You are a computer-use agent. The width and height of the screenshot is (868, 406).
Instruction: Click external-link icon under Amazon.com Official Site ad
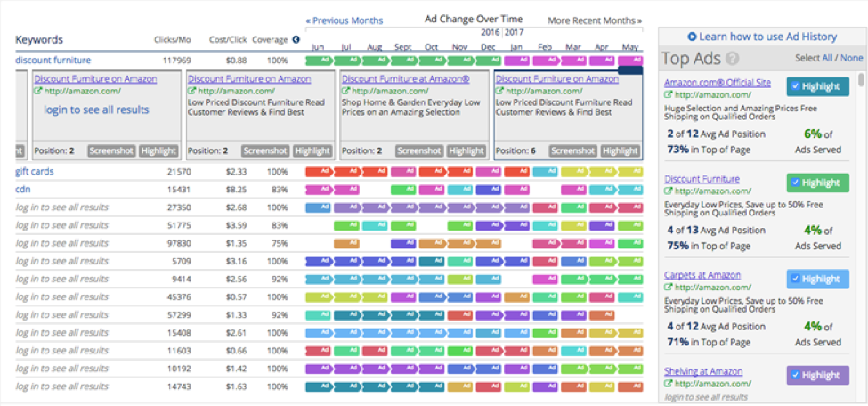[669, 95]
